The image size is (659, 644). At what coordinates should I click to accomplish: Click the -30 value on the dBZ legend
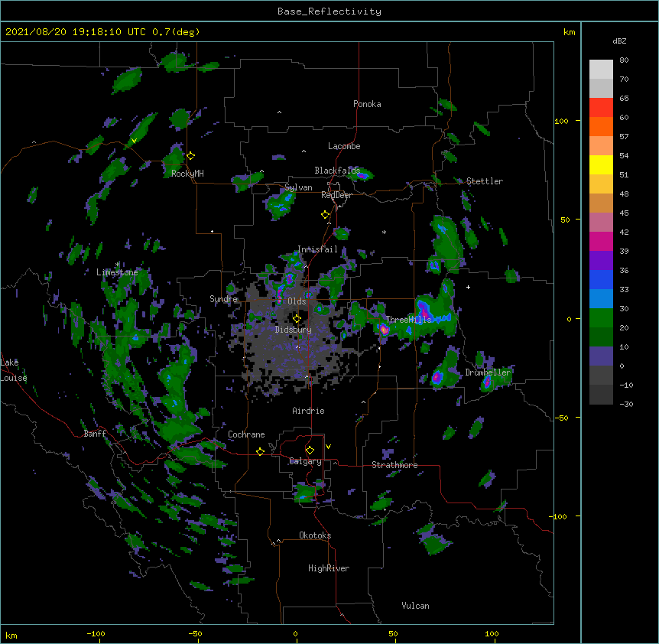pyautogui.click(x=626, y=405)
